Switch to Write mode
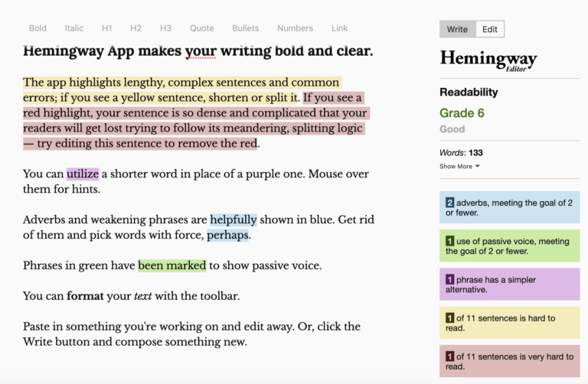Screen dimensions: 588x384 coord(458,29)
